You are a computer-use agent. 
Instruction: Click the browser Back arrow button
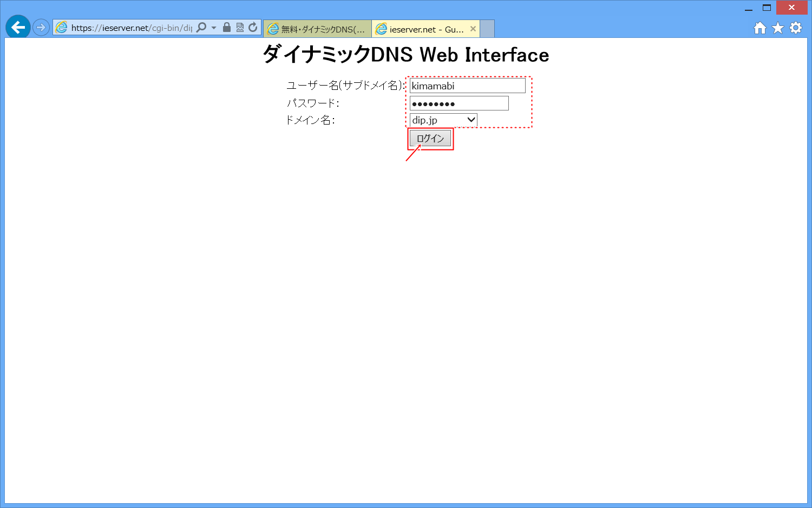pyautogui.click(x=18, y=27)
